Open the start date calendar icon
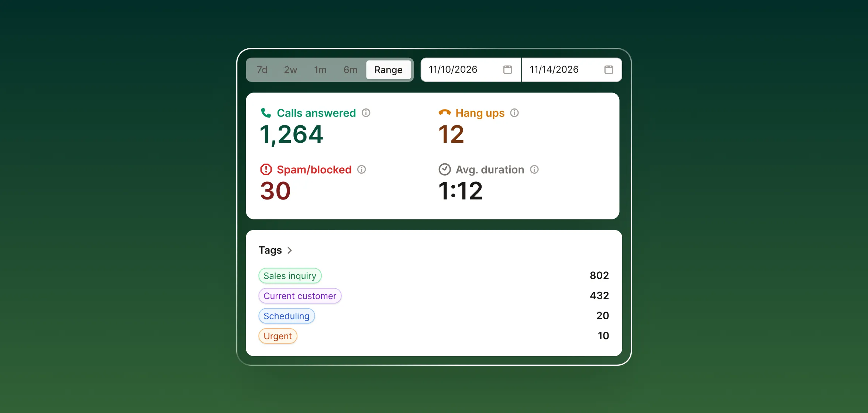This screenshot has height=413, width=868. coord(507,70)
